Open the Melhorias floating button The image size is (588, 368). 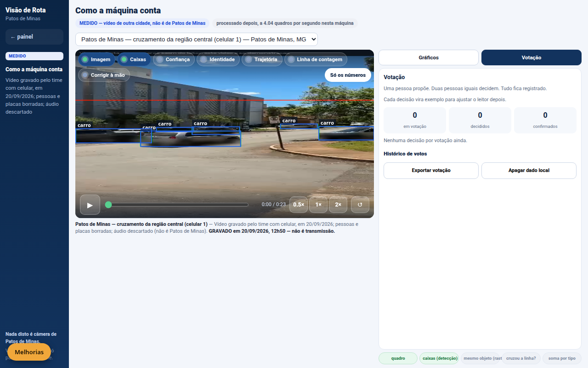pos(29,352)
